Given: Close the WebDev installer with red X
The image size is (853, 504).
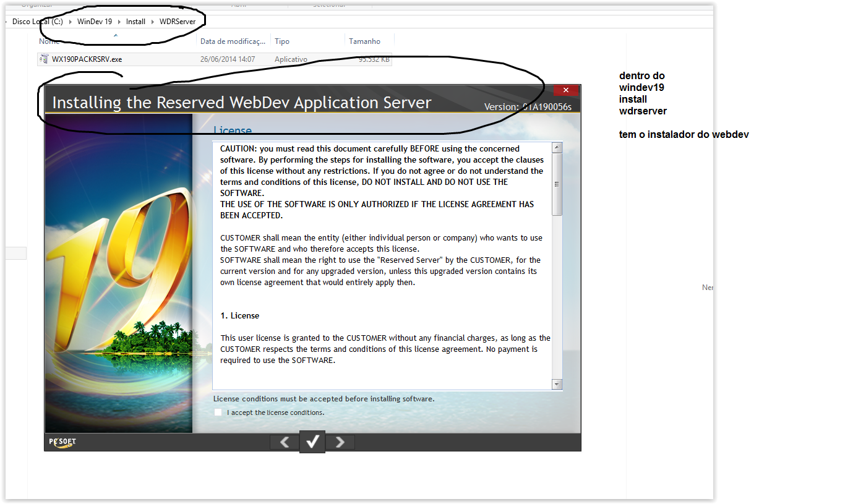Looking at the screenshot, I should (566, 90).
